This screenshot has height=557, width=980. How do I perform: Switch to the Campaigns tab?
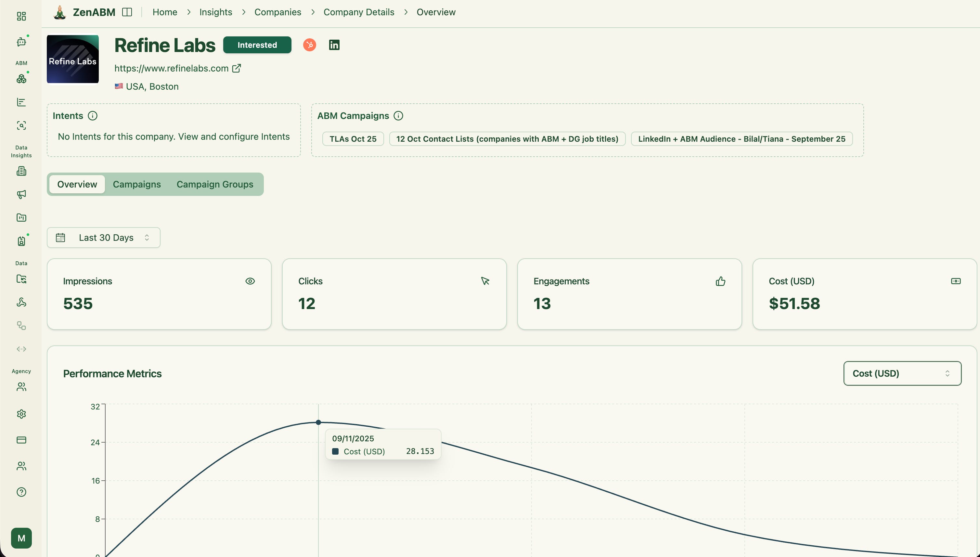click(136, 184)
